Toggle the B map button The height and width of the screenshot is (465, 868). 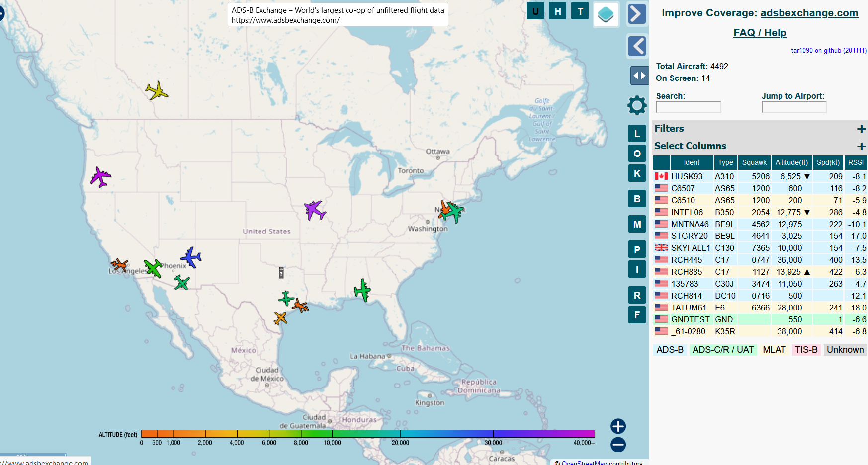[x=637, y=199]
